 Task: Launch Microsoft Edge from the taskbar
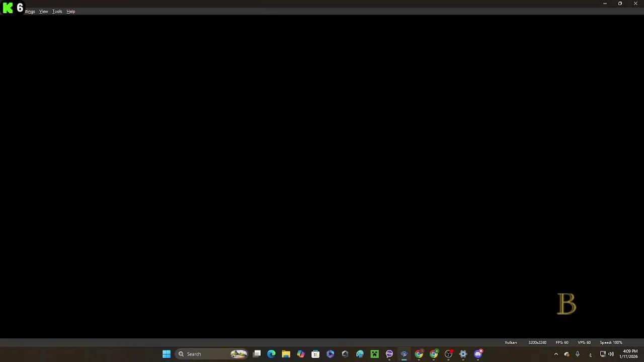271,354
